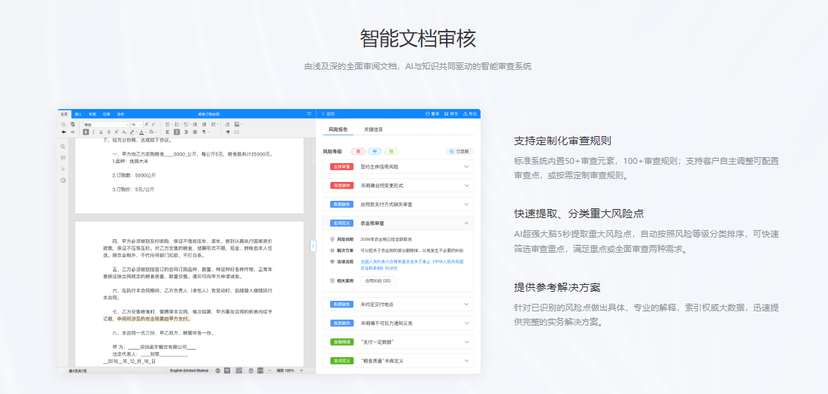The image size is (828, 394).
Task: Switch to the 风险报告 tab
Action: coord(338,129)
